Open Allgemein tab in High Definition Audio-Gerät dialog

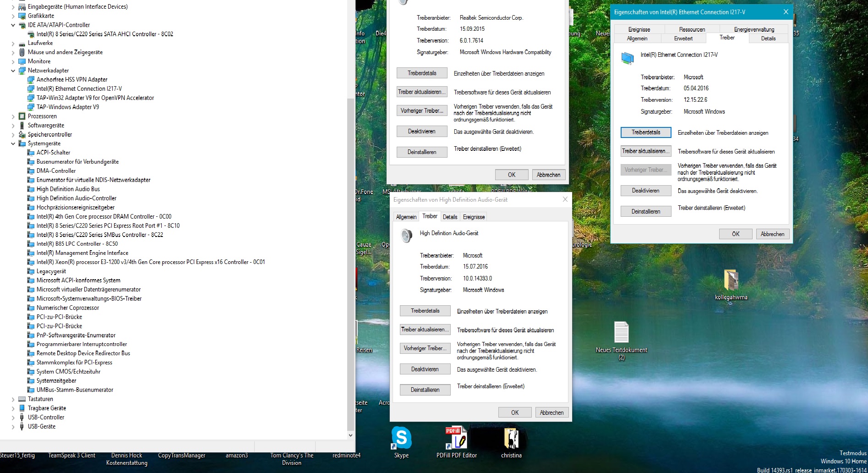(406, 217)
